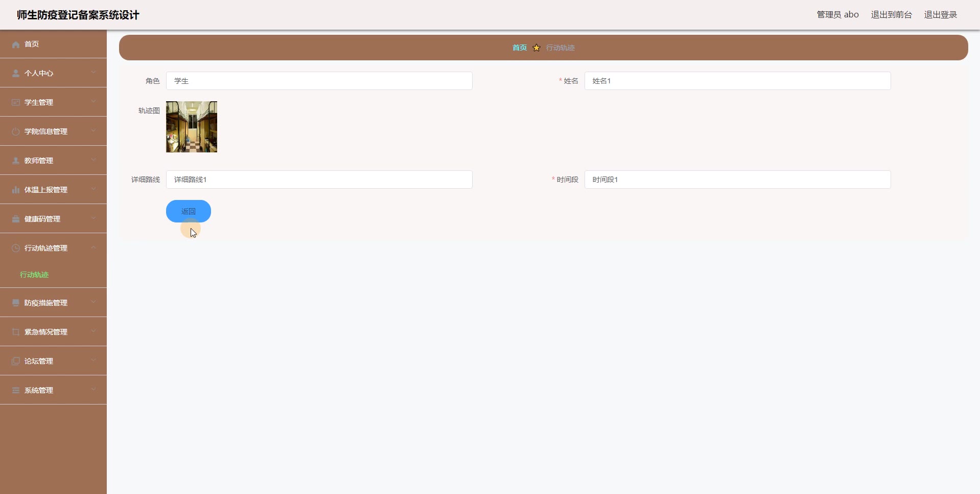This screenshot has width=980, height=494.
Task: Click 管理员 abo in the header
Action: (838, 15)
